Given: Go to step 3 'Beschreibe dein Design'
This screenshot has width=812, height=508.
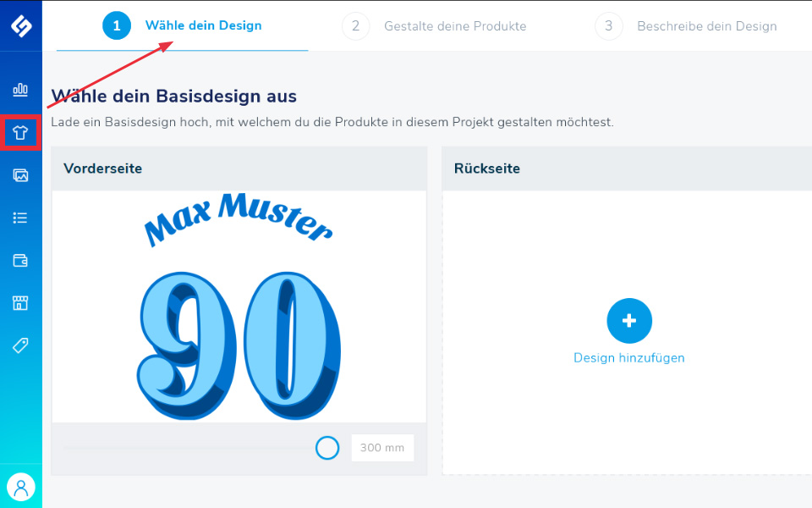Looking at the screenshot, I should point(686,26).
